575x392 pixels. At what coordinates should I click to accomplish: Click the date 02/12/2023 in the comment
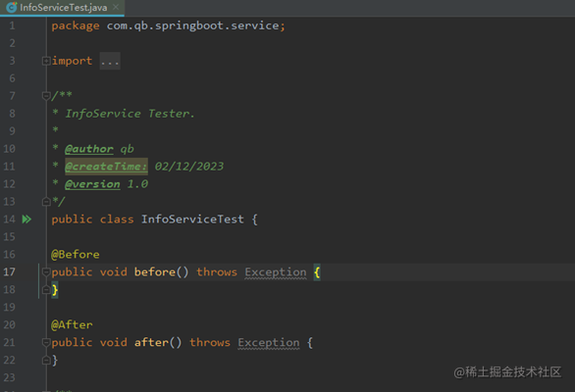pyautogui.click(x=189, y=167)
